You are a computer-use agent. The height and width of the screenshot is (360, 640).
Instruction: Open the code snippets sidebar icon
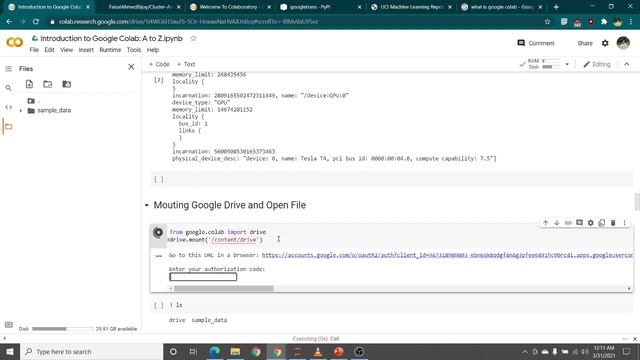point(8,107)
